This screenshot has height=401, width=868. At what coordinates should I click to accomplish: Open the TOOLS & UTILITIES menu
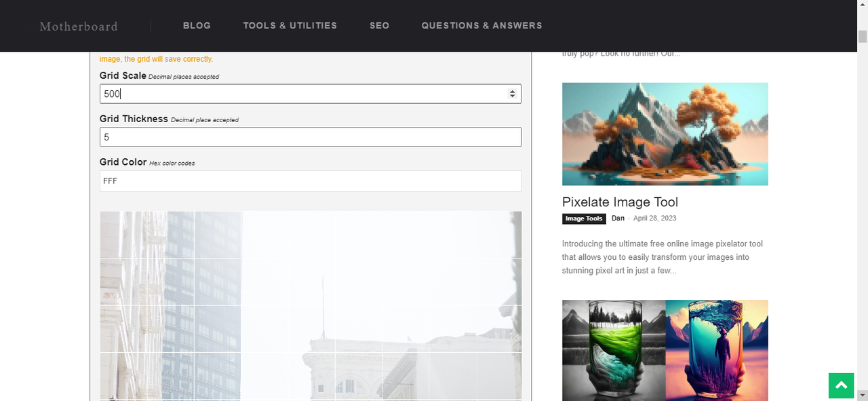tap(290, 26)
